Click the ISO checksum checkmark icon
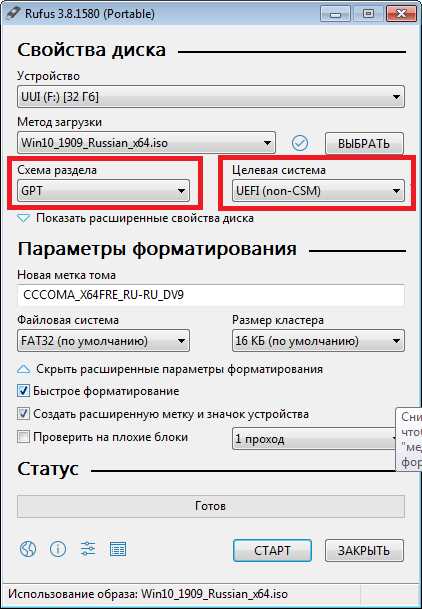 300,143
